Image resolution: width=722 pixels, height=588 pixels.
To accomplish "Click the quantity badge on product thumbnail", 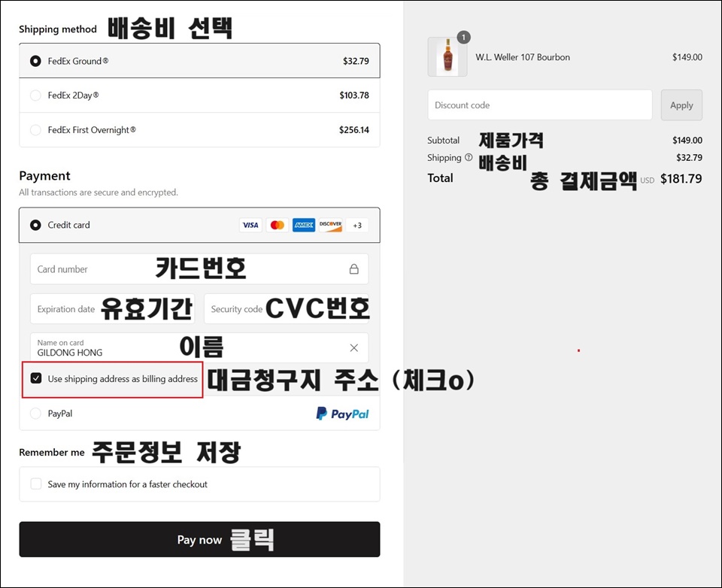I will [x=464, y=38].
